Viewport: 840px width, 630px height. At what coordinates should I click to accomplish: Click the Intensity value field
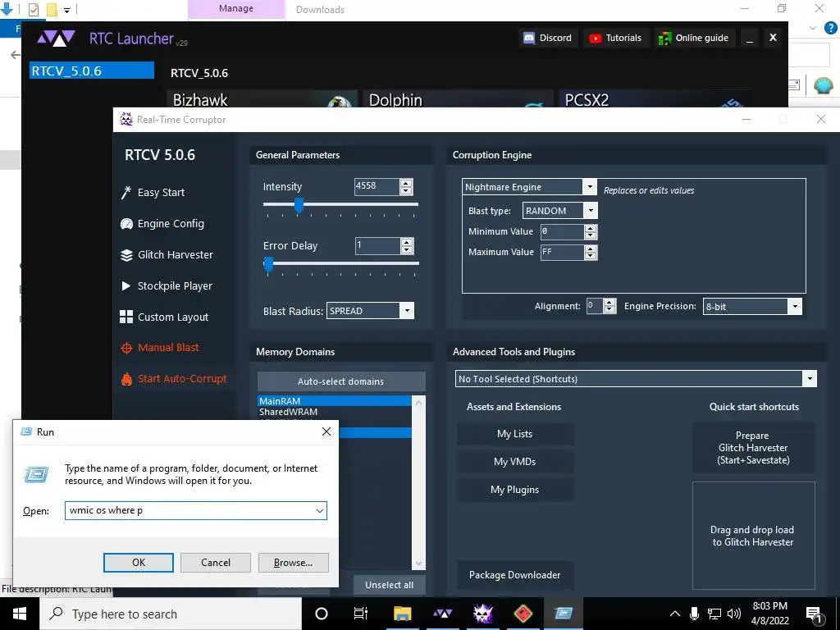tap(377, 186)
